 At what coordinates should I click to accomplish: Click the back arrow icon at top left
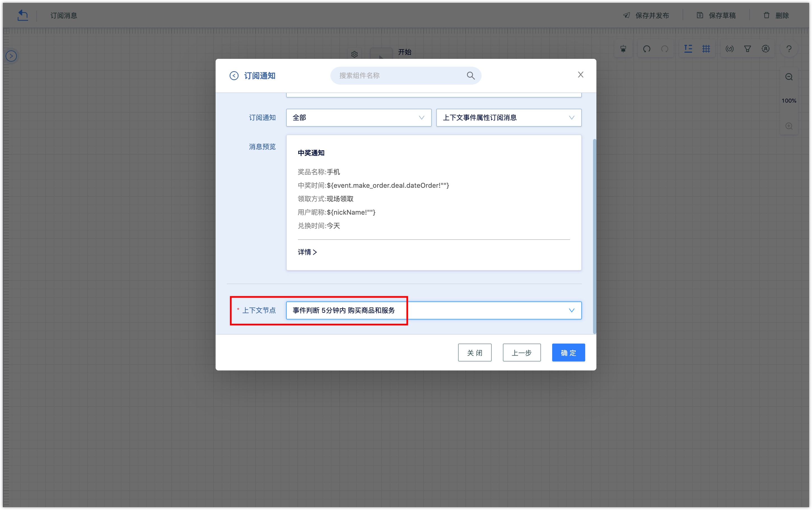click(23, 15)
